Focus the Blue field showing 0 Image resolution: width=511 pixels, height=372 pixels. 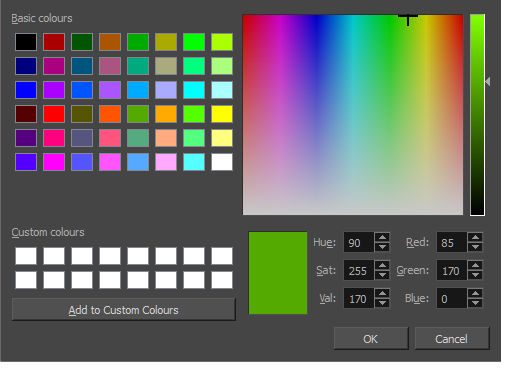point(452,298)
